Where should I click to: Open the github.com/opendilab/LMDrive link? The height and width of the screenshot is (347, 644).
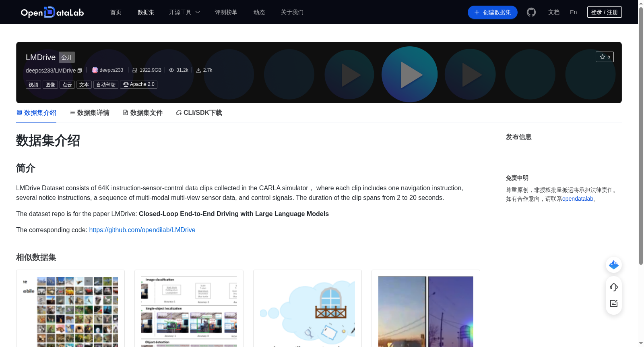click(x=142, y=230)
